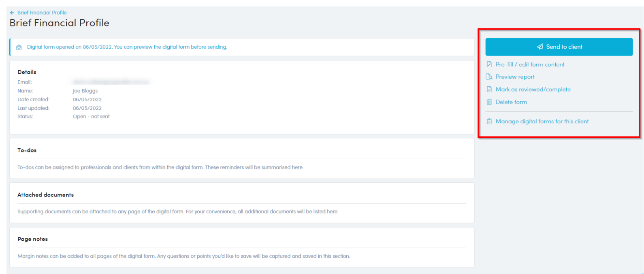Click the Date created: label
This screenshot has width=644, height=274.
tap(33, 99)
